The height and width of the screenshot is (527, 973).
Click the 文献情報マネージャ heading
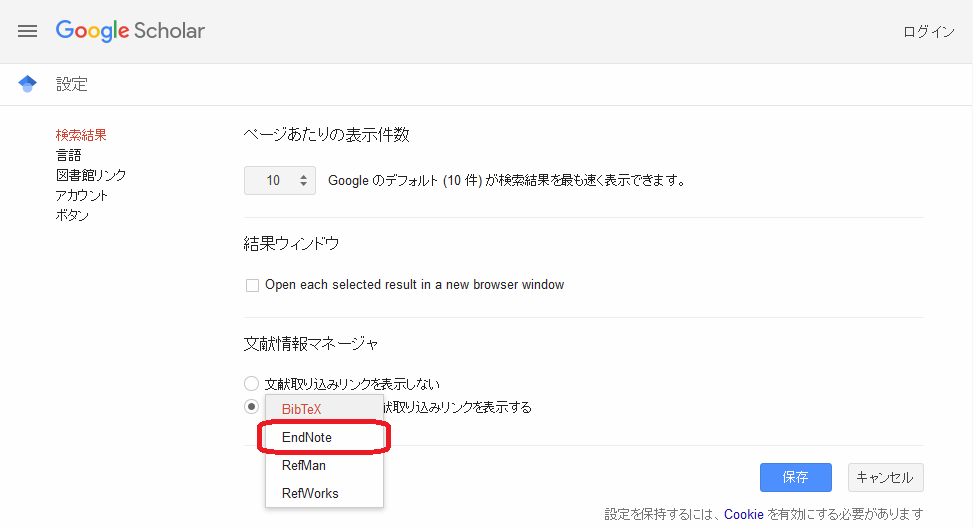pos(311,343)
